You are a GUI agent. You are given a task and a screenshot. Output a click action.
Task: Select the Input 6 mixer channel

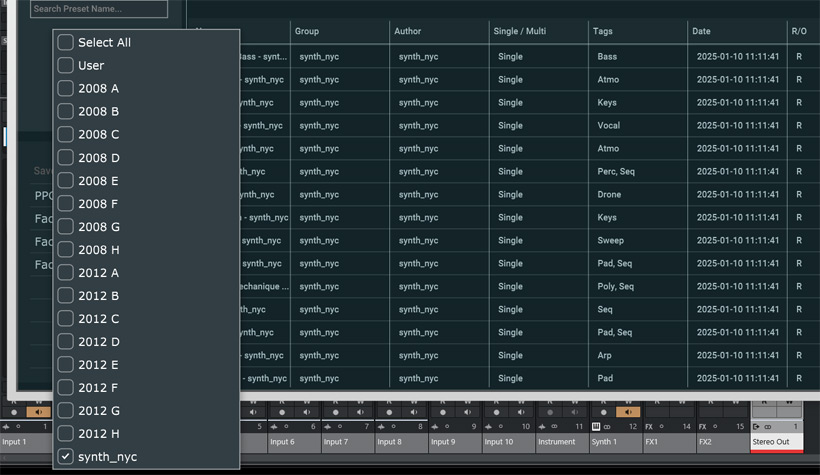pos(294,442)
